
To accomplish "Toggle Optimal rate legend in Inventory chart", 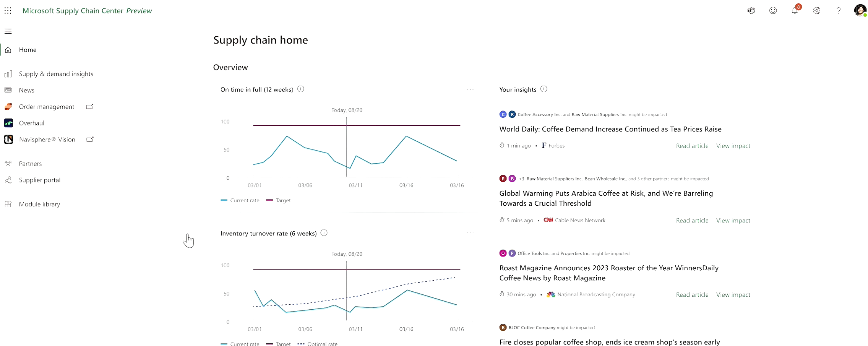I will [318, 344].
